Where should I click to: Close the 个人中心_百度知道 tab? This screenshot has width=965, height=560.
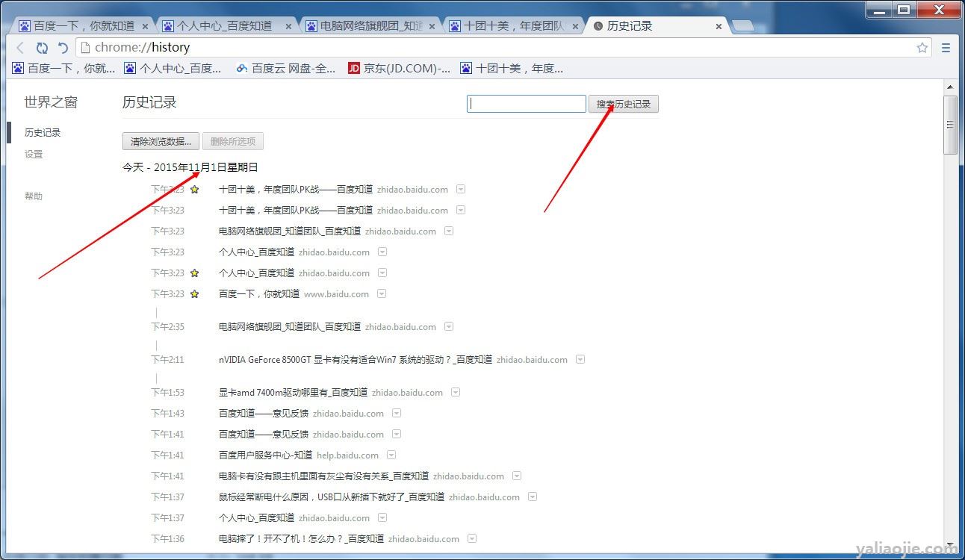point(288,26)
